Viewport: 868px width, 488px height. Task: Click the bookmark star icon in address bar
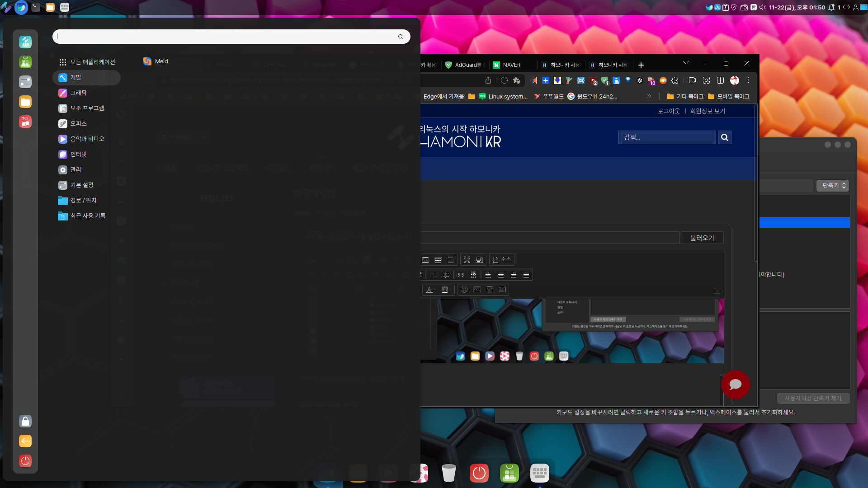click(x=517, y=80)
